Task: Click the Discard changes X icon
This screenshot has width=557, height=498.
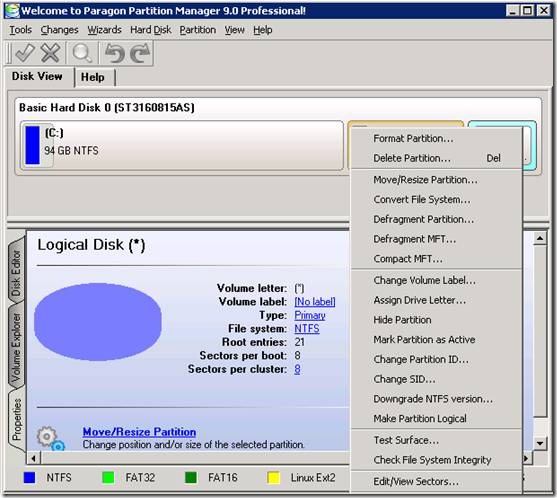Action: pos(50,53)
